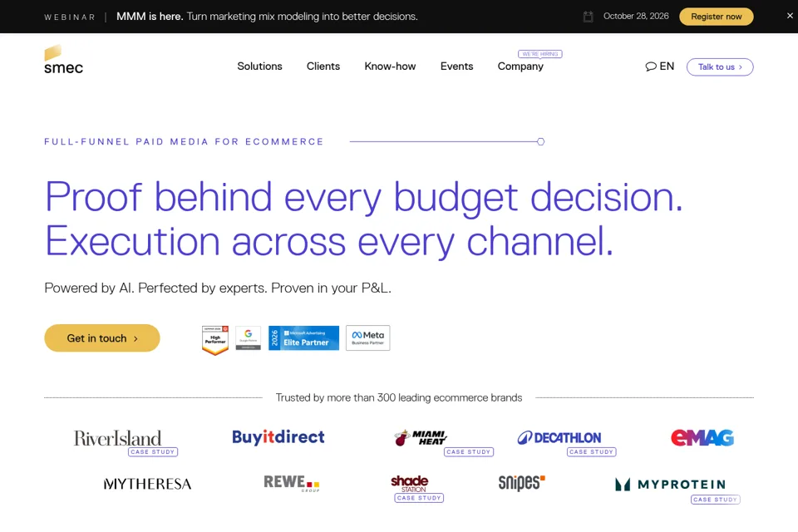The image size is (798, 532).
Task: Open the Know-how menu
Action: [390, 66]
